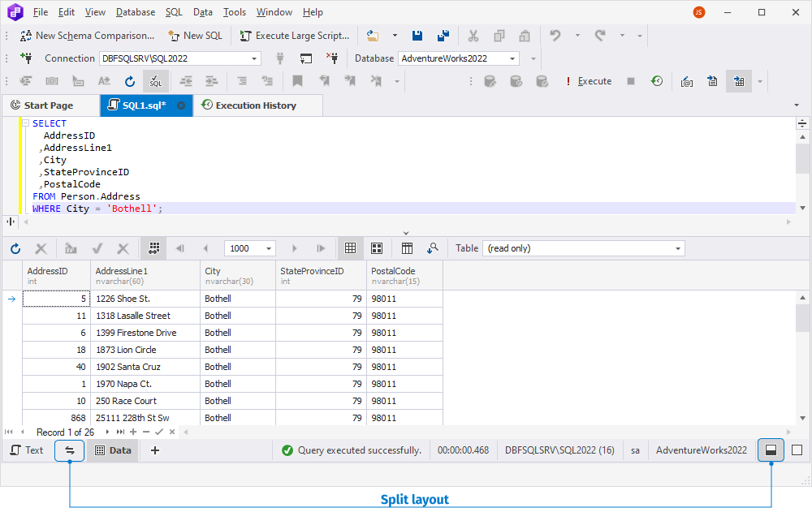
Task: Click the SQL editor vertical scrollbar thumb
Action: click(802, 158)
